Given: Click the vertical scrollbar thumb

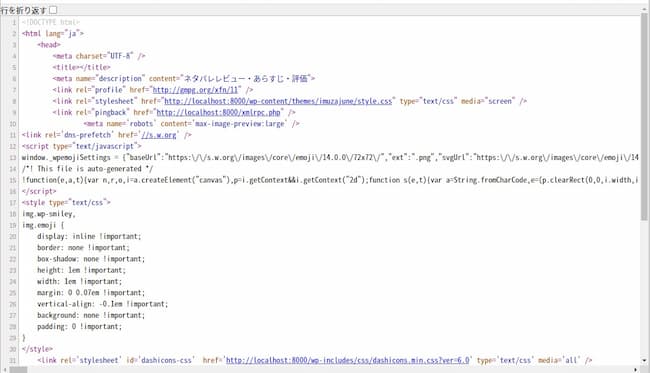Looking at the screenshot, I should click(644, 118).
